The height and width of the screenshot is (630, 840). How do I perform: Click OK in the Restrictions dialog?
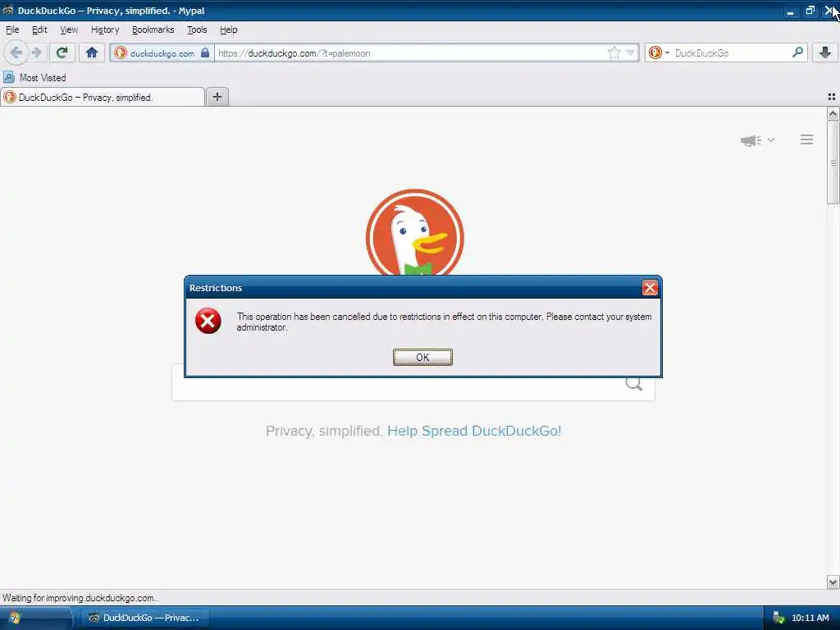coord(422,358)
